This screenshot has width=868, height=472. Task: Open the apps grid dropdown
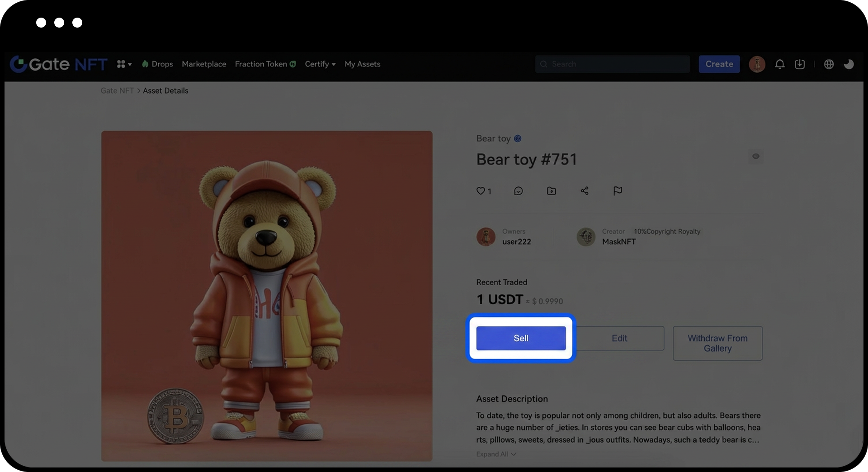tap(124, 64)
